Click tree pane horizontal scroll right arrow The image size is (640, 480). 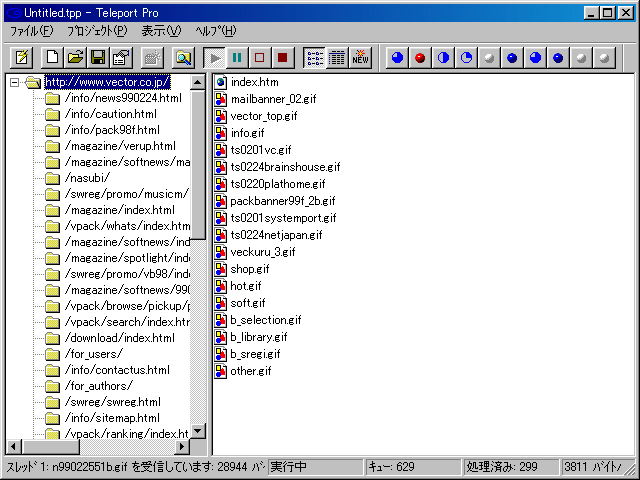tap(182, 447)
